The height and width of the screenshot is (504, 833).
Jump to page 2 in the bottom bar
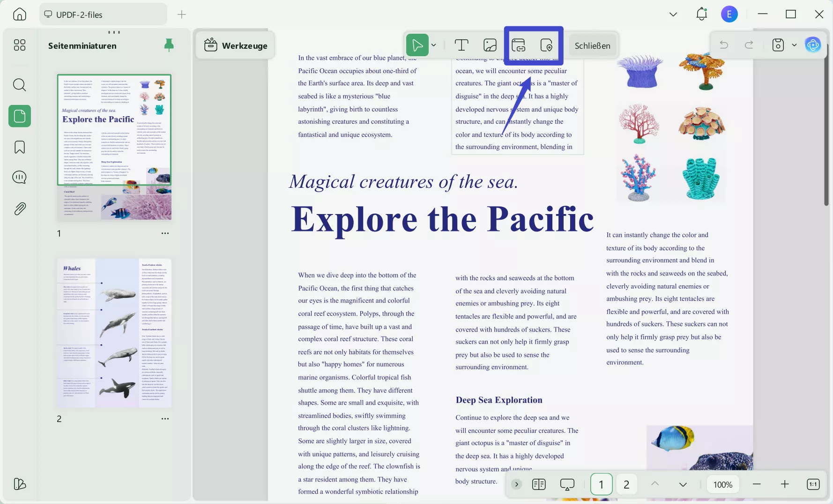pyautogui.click(x=626, y=484)
